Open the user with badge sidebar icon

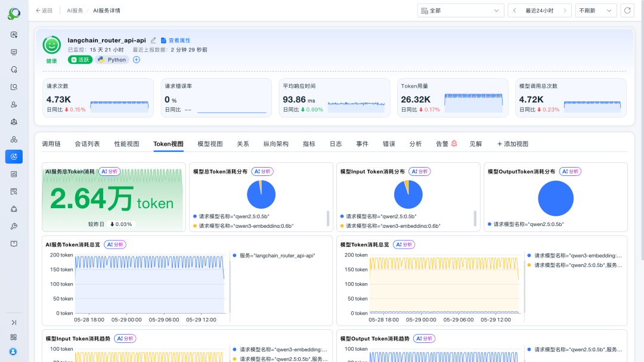[14, 105]
